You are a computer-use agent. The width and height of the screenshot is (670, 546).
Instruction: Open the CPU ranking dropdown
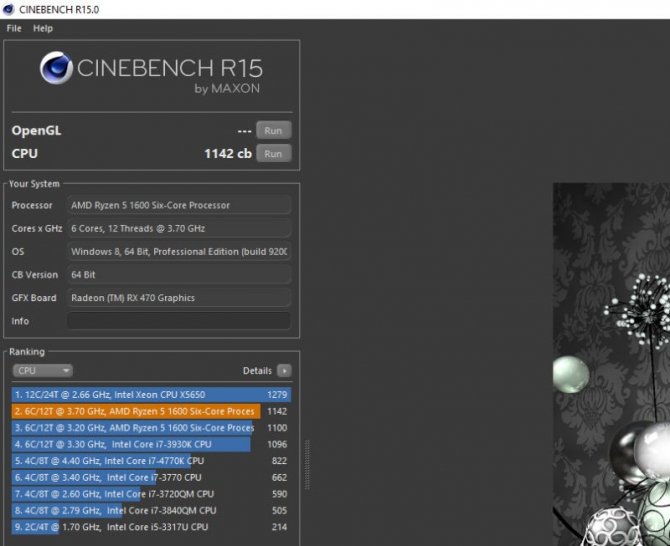42,370
